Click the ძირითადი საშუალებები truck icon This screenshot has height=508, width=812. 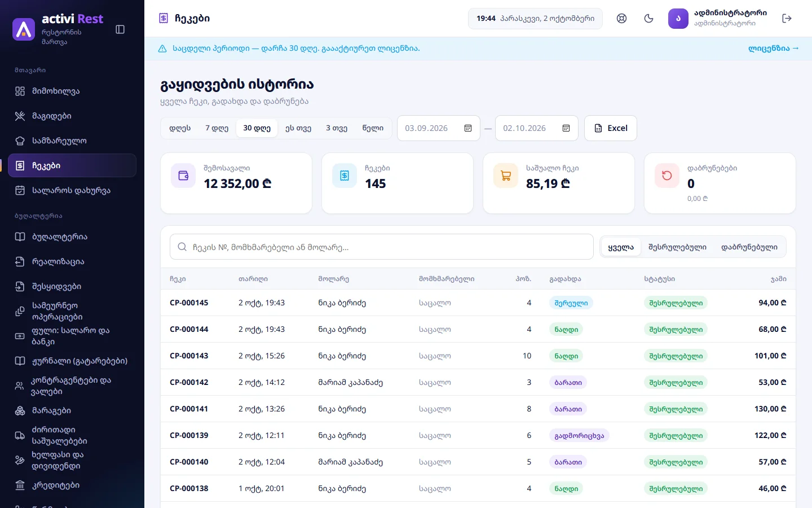point(20,435)
